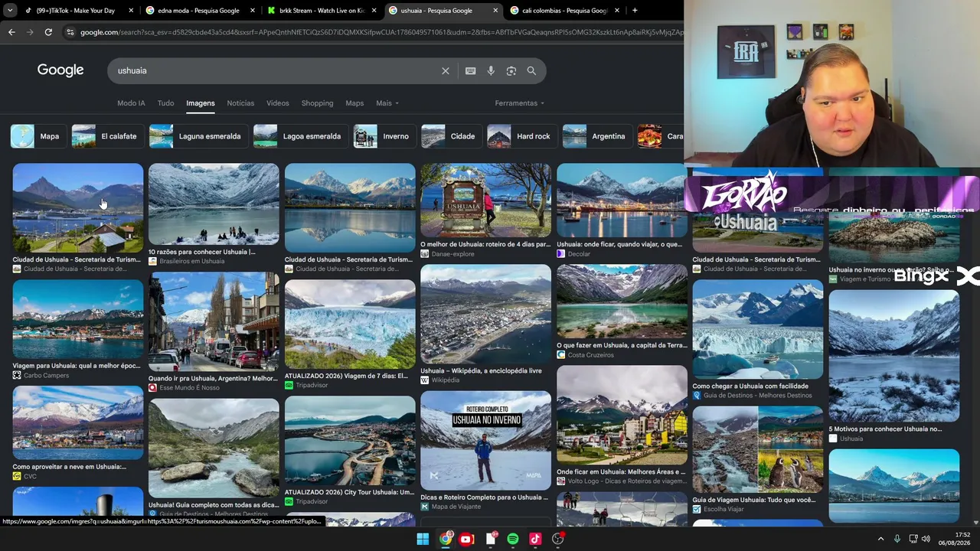Open '10 razões para conhecer Ushuaia' image
Viewport: 980px width, 551px height.
(x=214, y=204)
